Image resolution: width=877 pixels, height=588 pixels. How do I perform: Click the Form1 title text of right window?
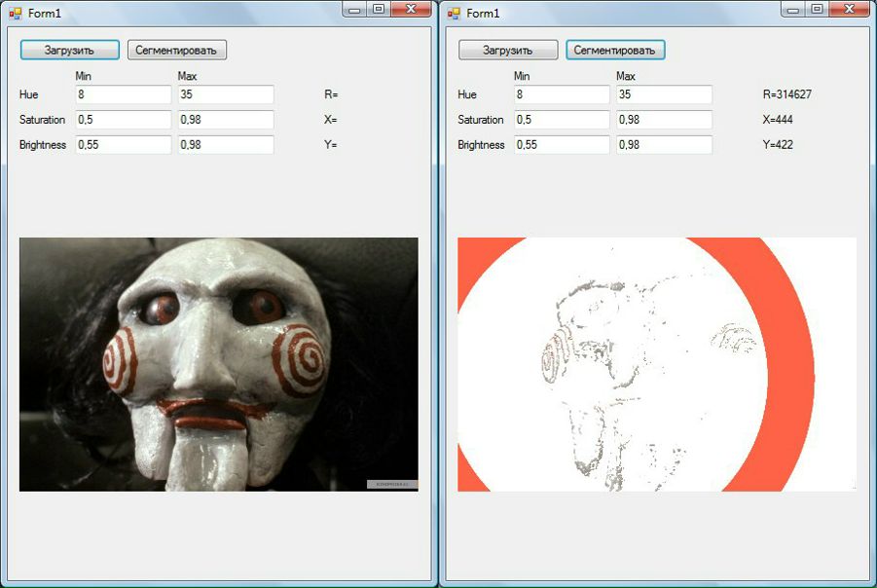pyautogui.click(x=483, y=13)
